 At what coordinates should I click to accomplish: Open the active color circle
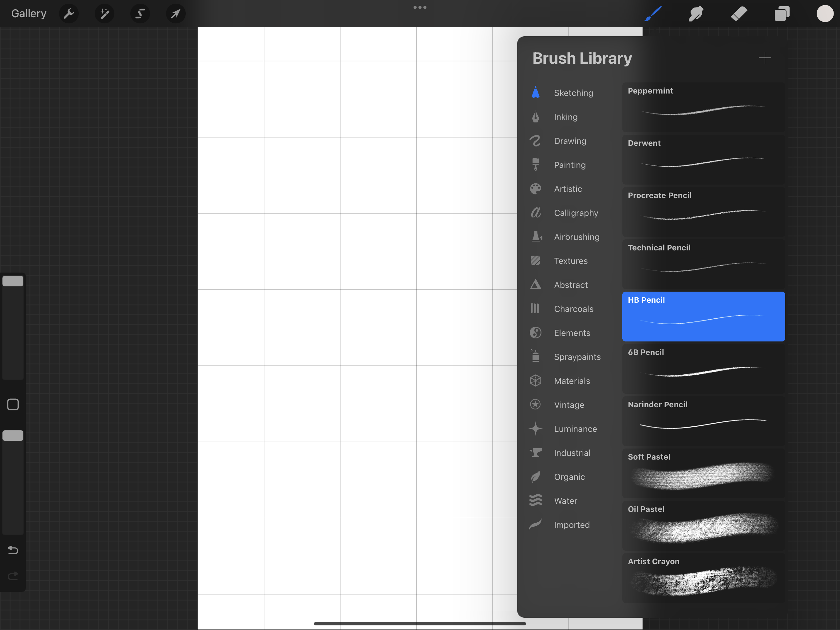tap(824, 14)
